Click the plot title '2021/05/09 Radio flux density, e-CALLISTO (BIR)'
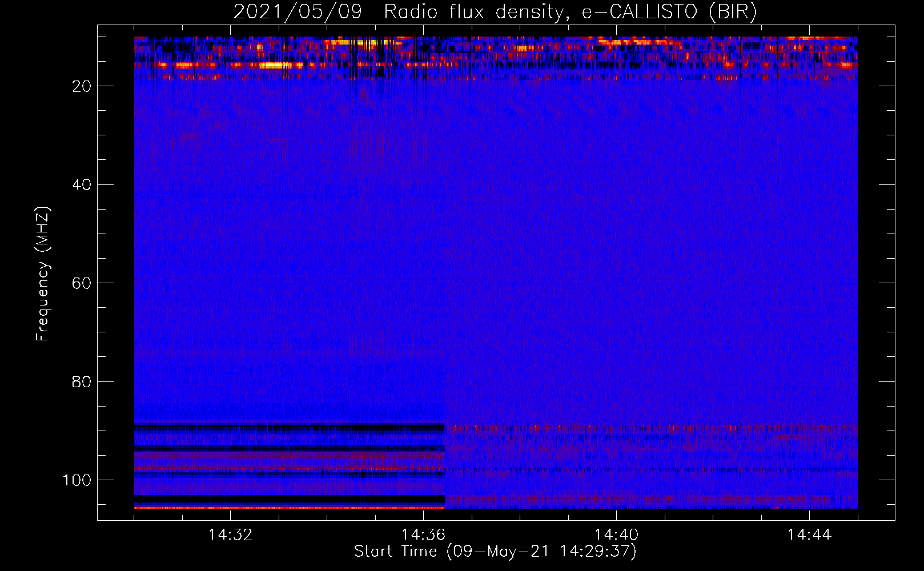Viewport: 924px width, 571px height. coord(495,11)
